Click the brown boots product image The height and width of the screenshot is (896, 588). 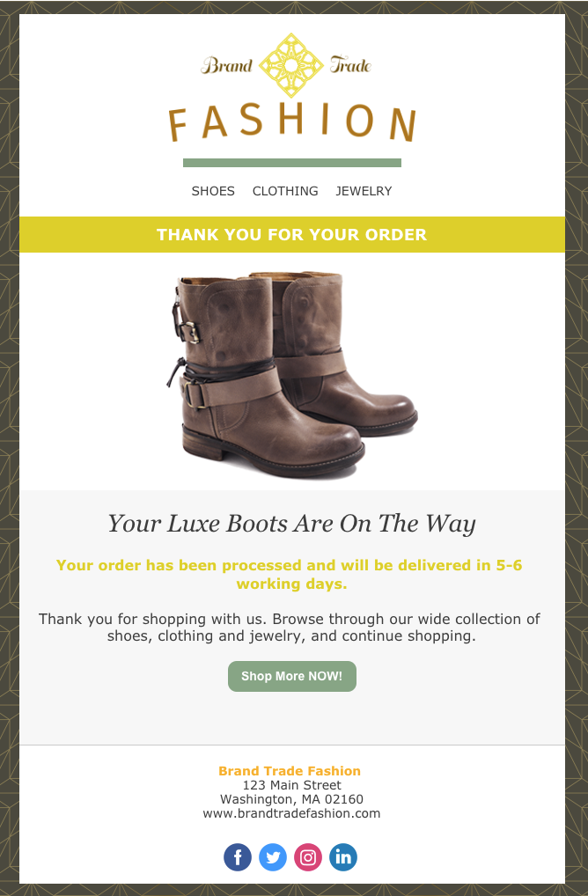(x=292, y=374)
